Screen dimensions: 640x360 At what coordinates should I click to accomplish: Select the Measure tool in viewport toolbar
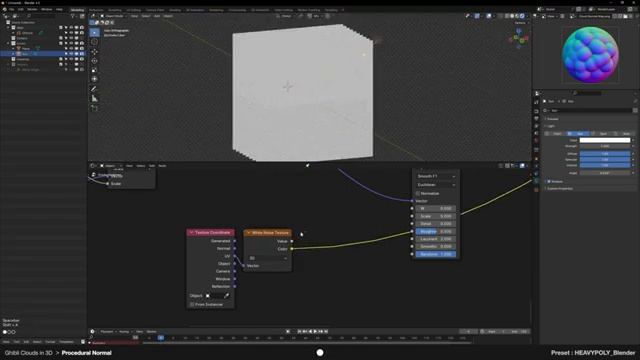click(x=94, y=98)
